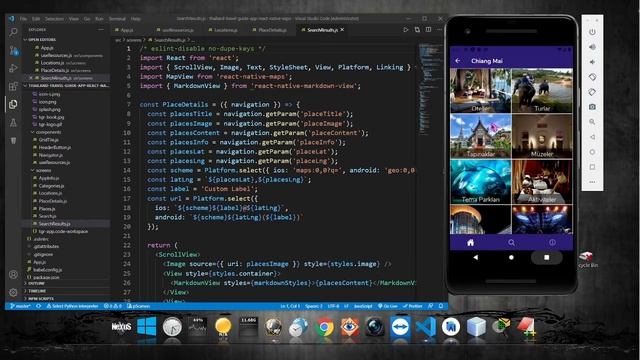Open the Source Control view

13,50
